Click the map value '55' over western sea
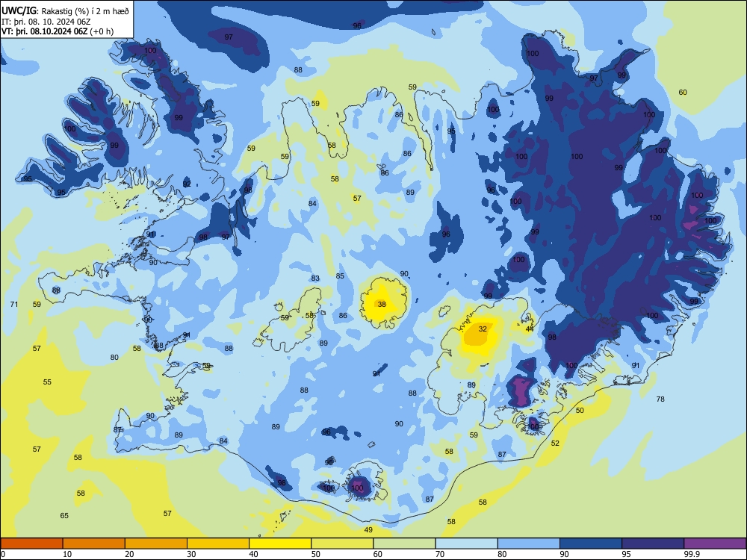The height and width of the screenshot is (560, 747). point(47,382)
